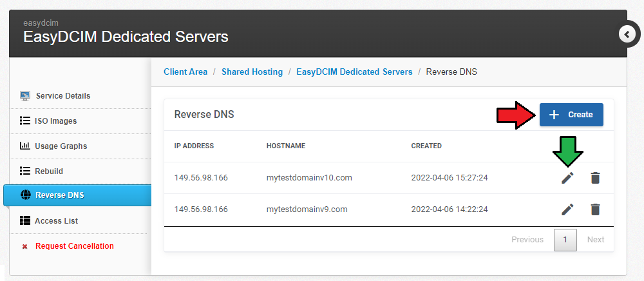Go to Previous page

pos(527,240)
